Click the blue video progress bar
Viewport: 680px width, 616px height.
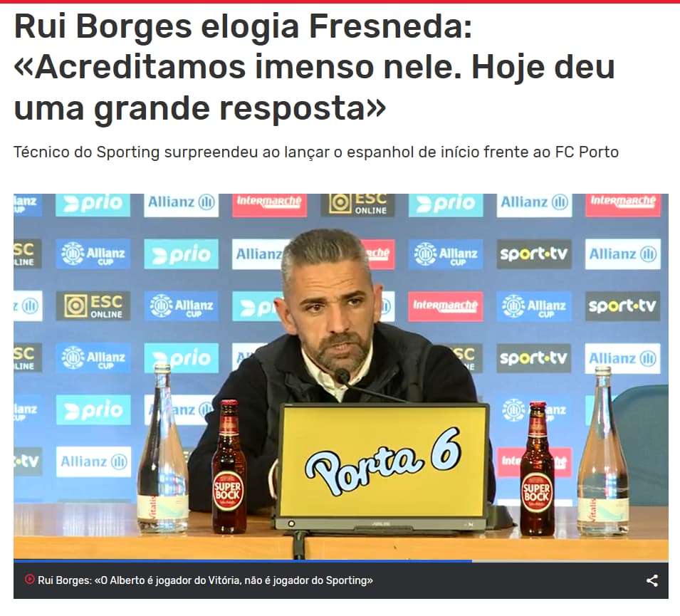tap(242, 561)
